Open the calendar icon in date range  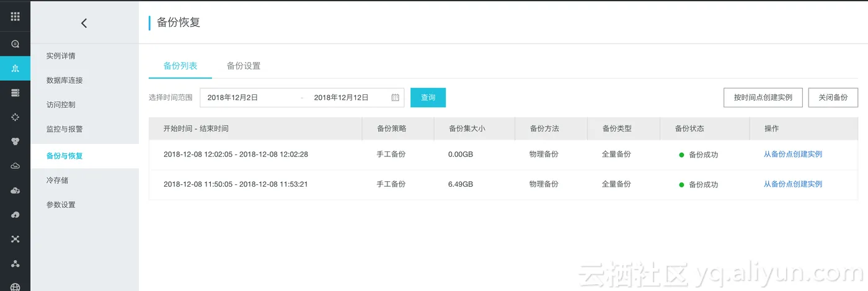point(395,97)
